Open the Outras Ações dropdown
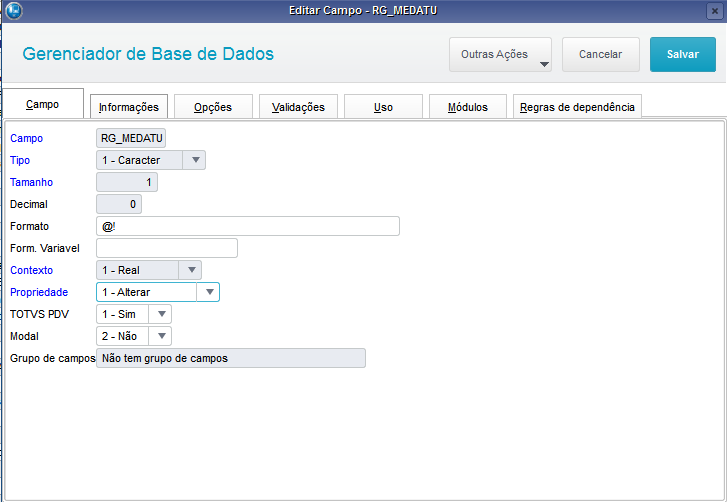 (x=500, y=54)
